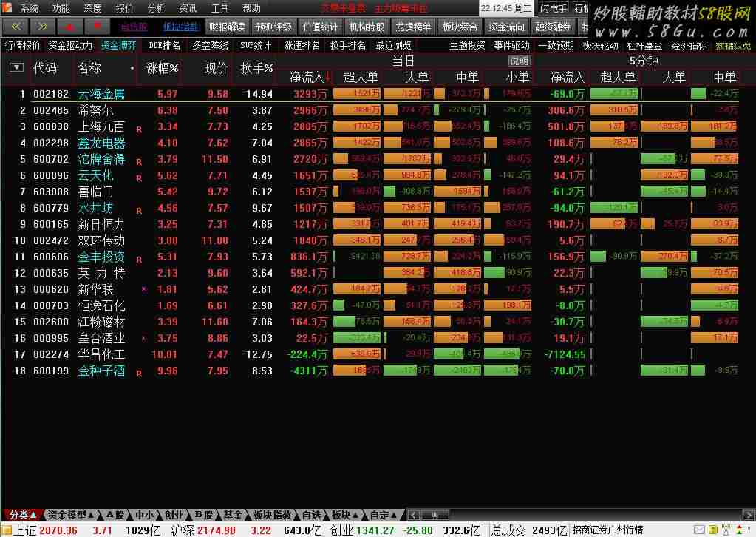Select the A股 bottom tab
This screenshot has width=756, height=537.
[x=115, y=515]
